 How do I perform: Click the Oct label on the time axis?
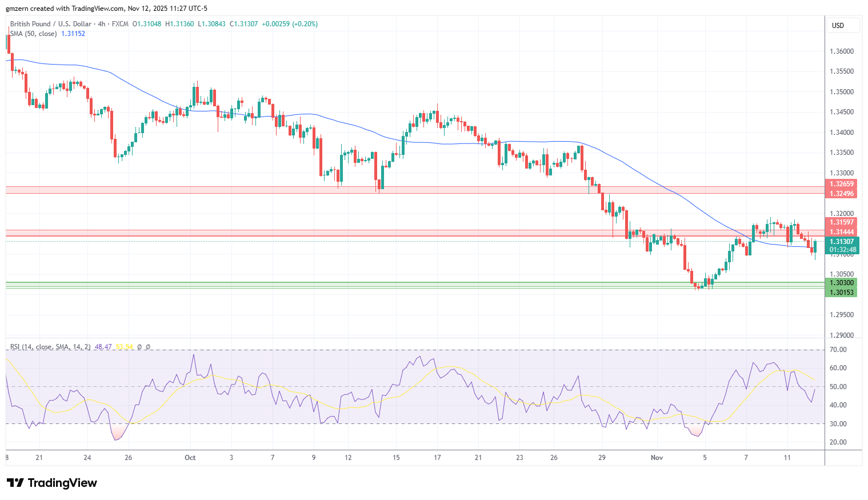coord(190,458)
